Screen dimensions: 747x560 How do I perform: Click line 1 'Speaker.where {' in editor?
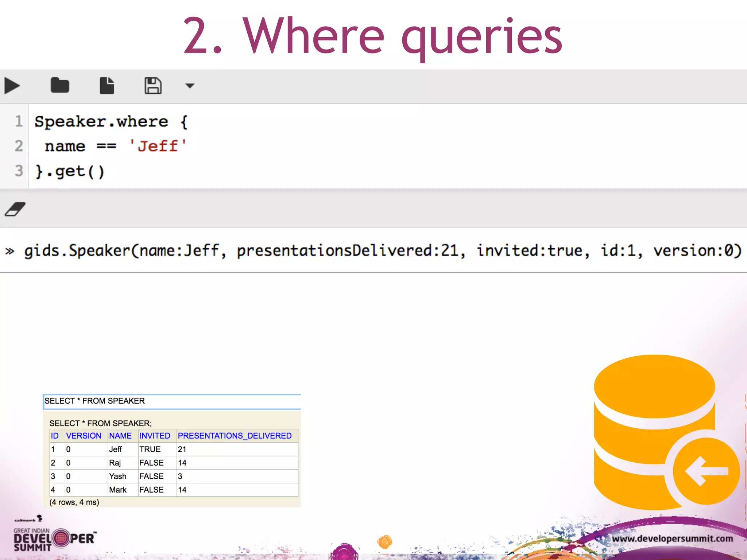(x=111, y=121)
